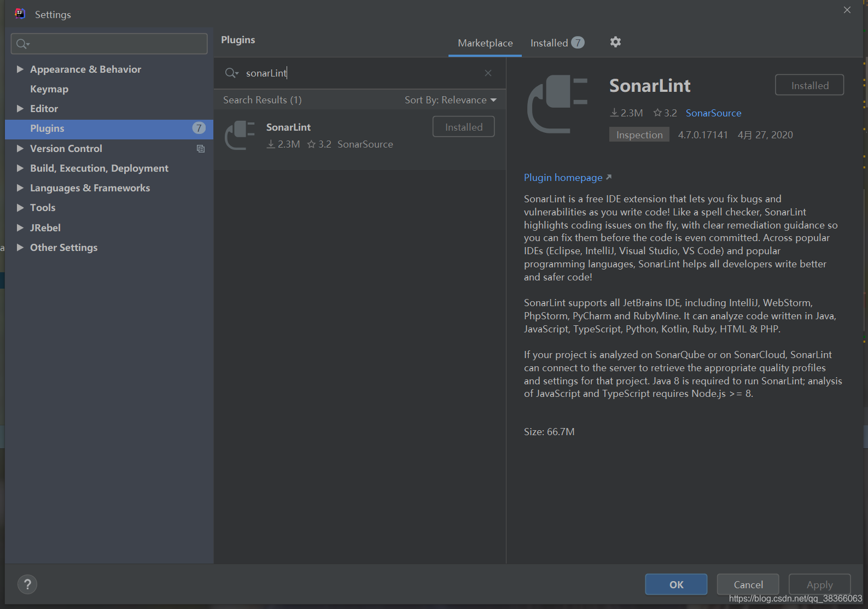The image size is (868, 609).
Task: Click the Plugins count badge in sidebar
Action: [x=199, y=128]
